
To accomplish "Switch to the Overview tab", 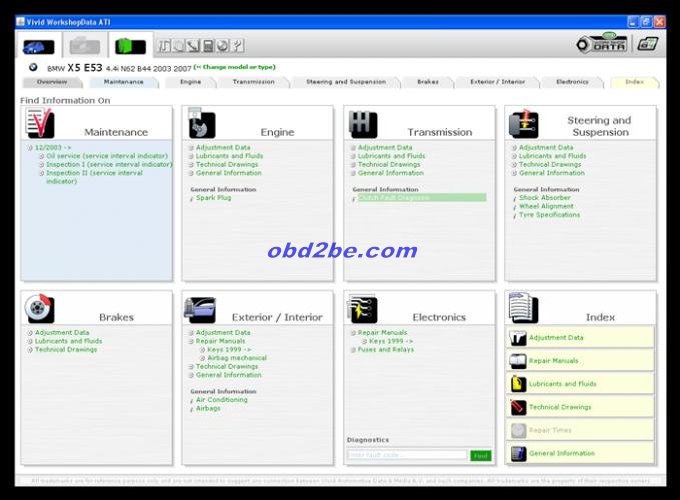I will [52, 82].
